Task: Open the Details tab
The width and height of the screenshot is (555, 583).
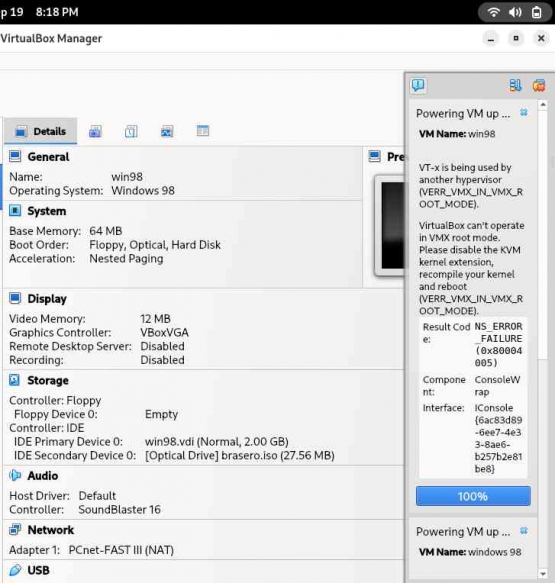Action: (41, 131)
